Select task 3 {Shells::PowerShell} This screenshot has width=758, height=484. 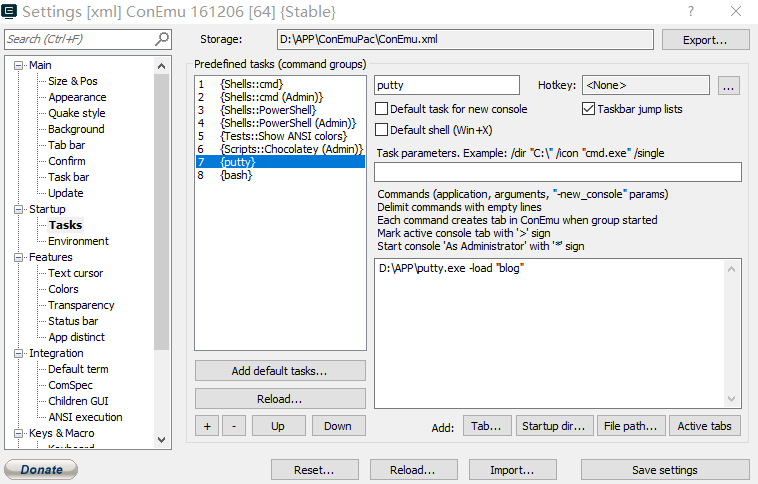280,110
